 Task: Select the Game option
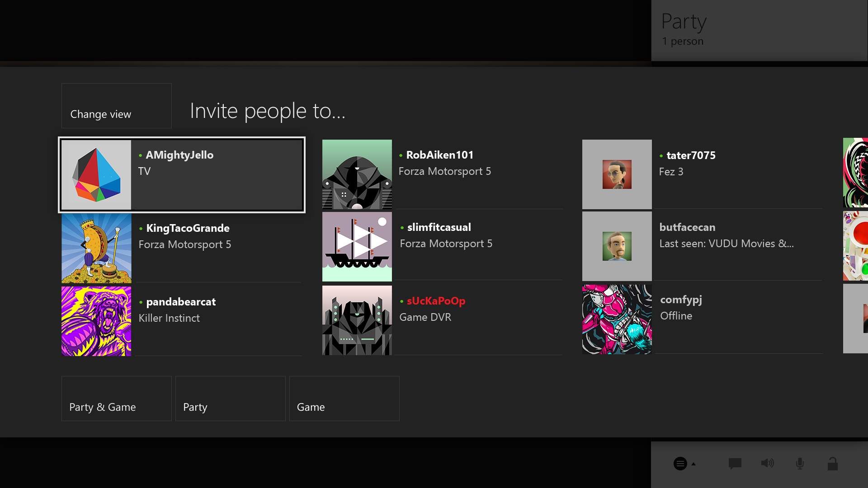pyautogui.click(x=344, y=398)
